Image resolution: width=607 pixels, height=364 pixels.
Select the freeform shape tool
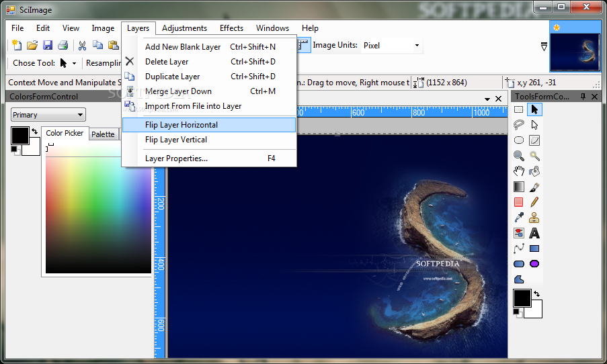[519, 279]
